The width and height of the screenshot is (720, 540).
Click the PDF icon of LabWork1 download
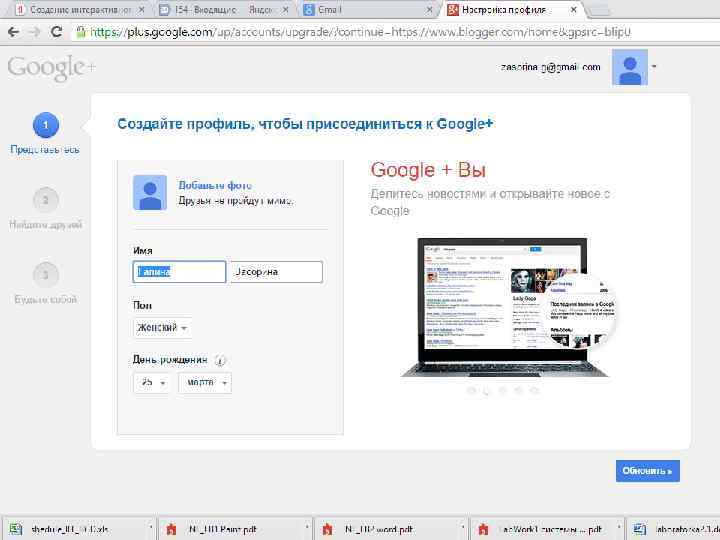[x=483, y=529]
